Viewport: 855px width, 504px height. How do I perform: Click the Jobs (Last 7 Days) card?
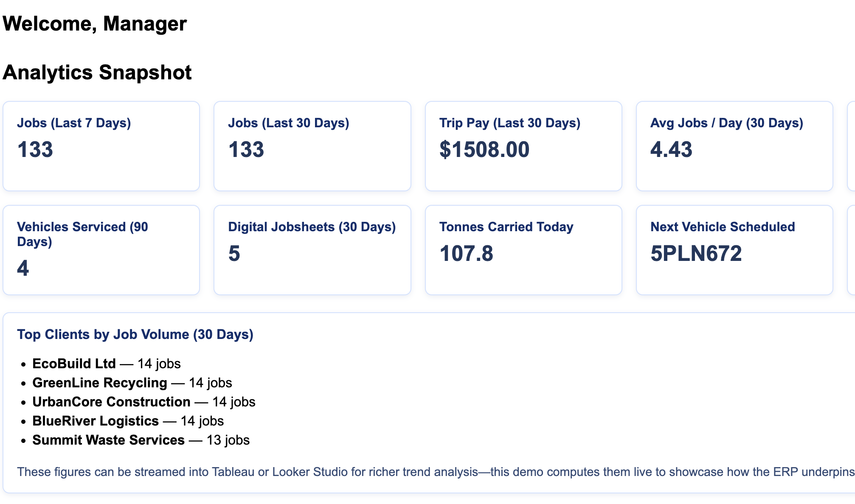(x=101, y=146)
